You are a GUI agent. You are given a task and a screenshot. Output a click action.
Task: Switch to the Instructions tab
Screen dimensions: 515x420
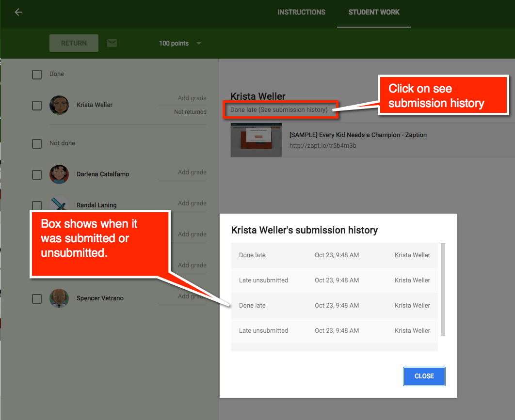pyautogui.click(x=301, y=12)
